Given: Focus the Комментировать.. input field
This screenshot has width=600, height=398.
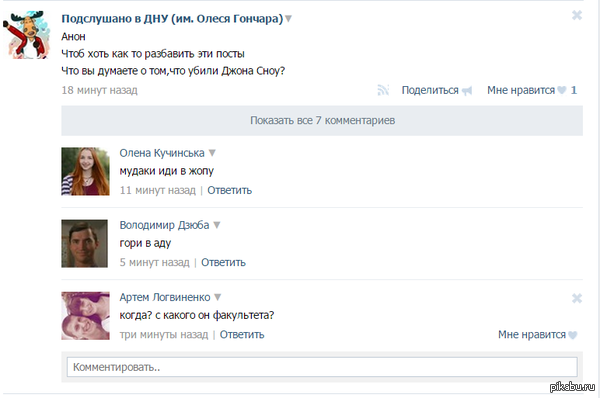Looking at the screenshot, I should [x=322, y=367].
